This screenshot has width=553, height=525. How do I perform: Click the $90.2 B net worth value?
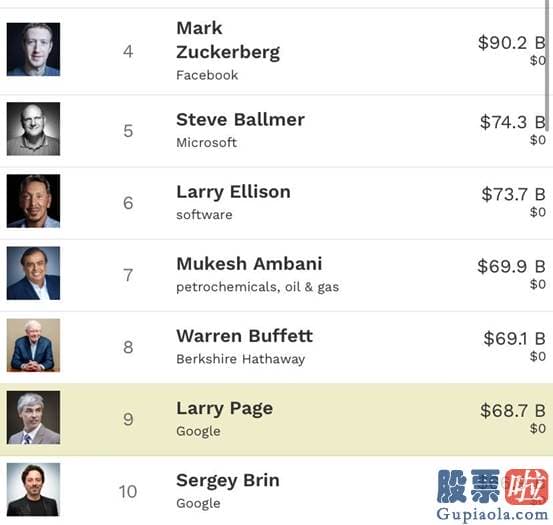[512, 43]
